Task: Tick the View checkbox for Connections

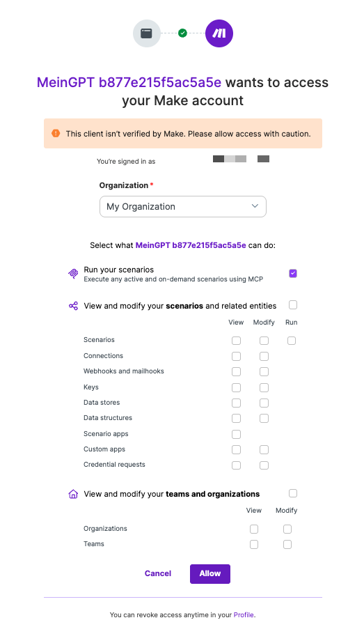Action: click(x=236, y=356)
